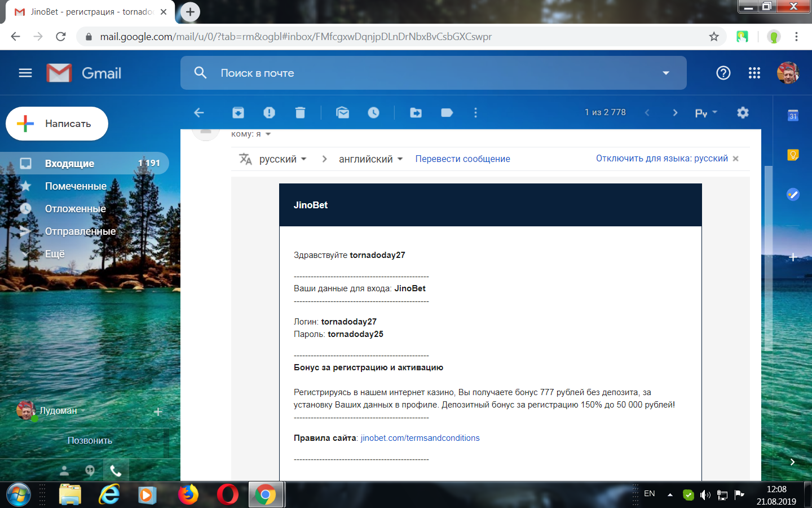Delete this email trash icon
Screen dimensions: 812x508
(300, 112)
